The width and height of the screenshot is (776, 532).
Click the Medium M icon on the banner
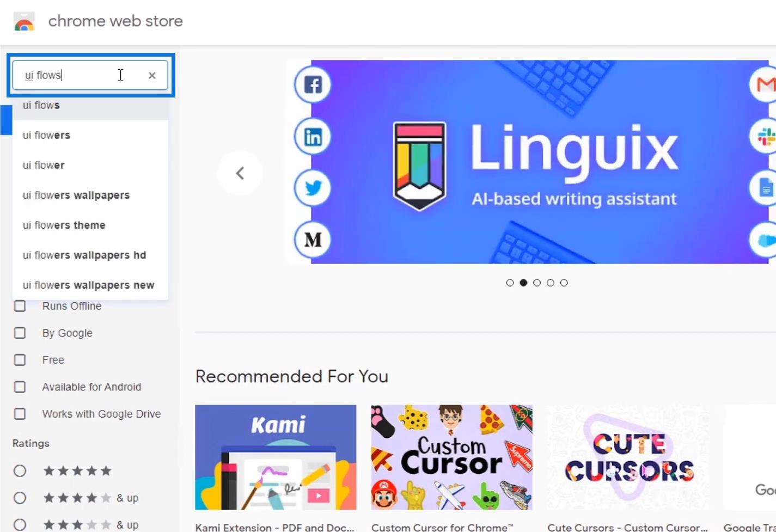[313, 240]
